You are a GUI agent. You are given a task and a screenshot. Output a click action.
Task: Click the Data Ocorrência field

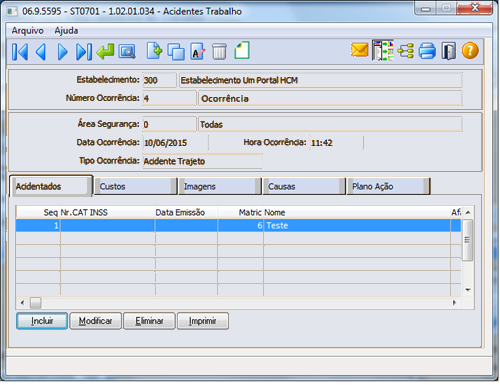tap(175, 143)
